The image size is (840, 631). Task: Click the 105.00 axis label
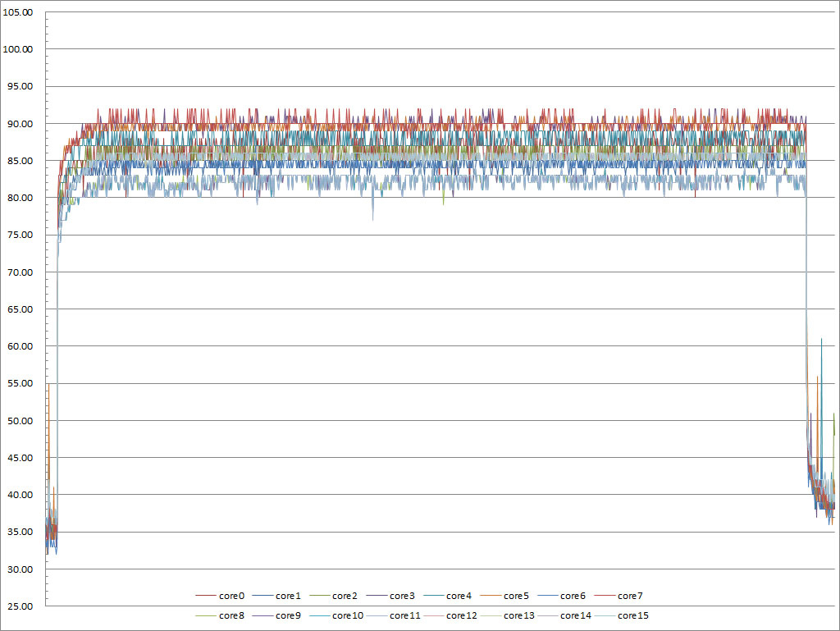(x=18, y=12)
